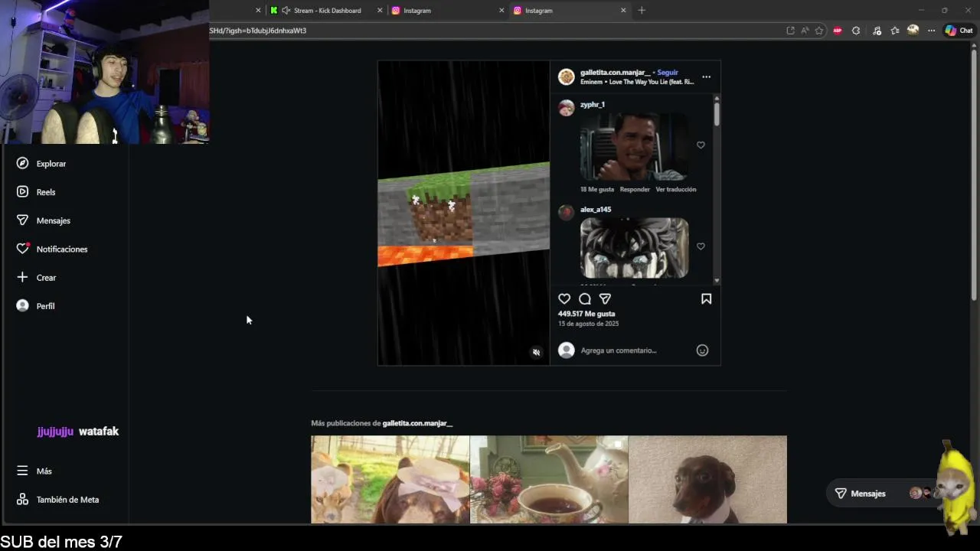Add page to favorites star icon
Screen dimensions: 980x551
coord(819,31)
